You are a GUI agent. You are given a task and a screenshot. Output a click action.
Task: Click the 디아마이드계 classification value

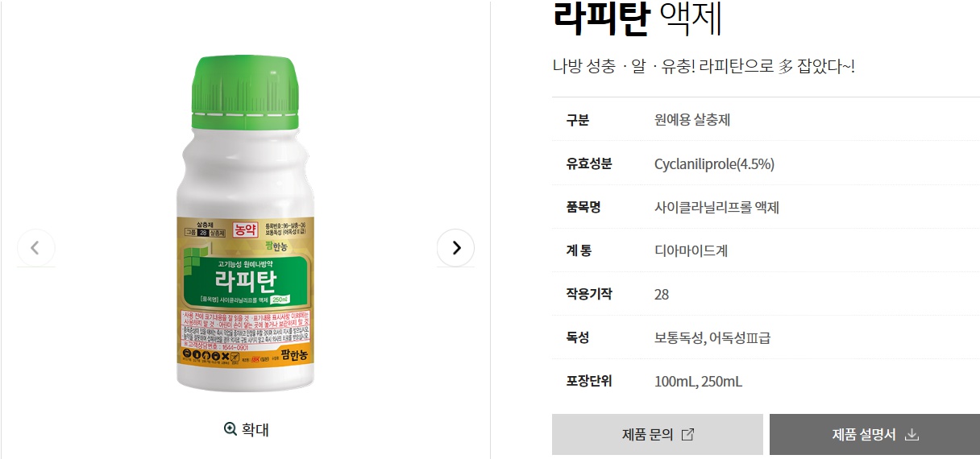pos(691,251)
